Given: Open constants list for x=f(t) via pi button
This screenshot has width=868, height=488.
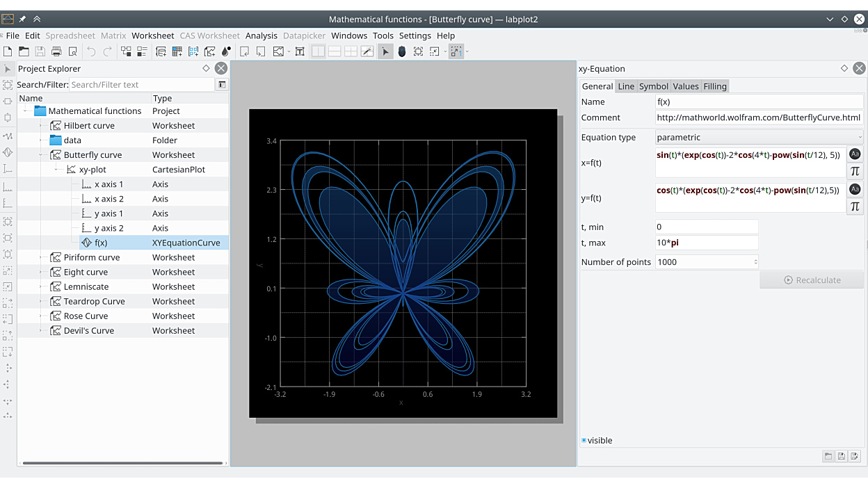Looking at the screenshot, I should 855,171.
